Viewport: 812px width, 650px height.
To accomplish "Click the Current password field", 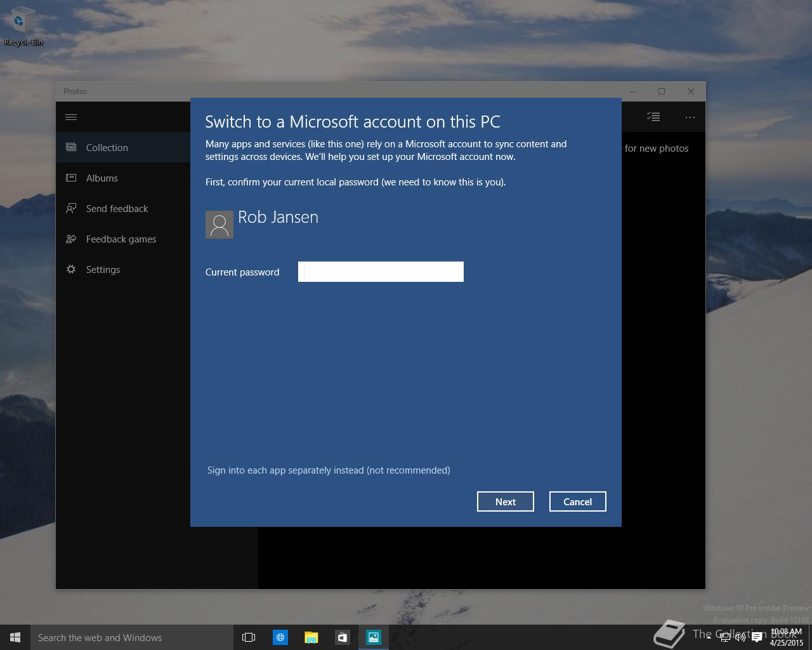I will pyautogui.click(x=381, y=272).
